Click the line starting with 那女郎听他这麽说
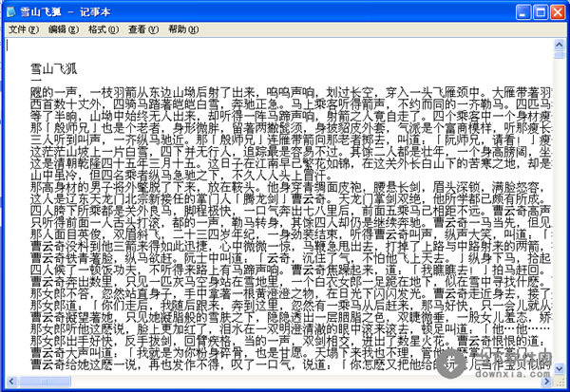 [291, 329]
